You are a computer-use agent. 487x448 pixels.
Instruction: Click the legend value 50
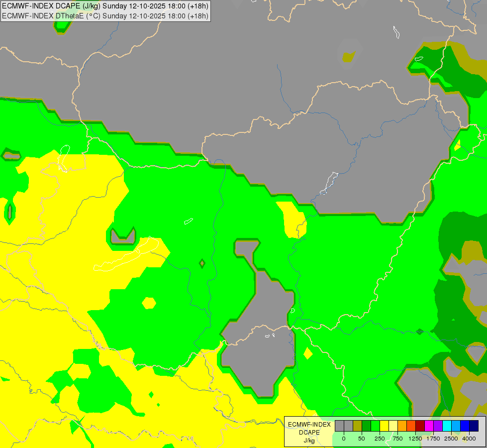tap(362, 439)
